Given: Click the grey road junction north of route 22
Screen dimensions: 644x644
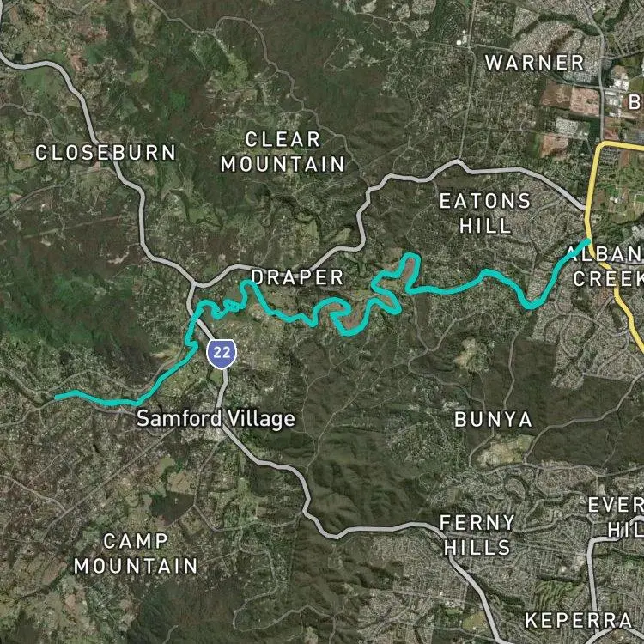Looking at the screenshot, I should click(x=194, y=284).
